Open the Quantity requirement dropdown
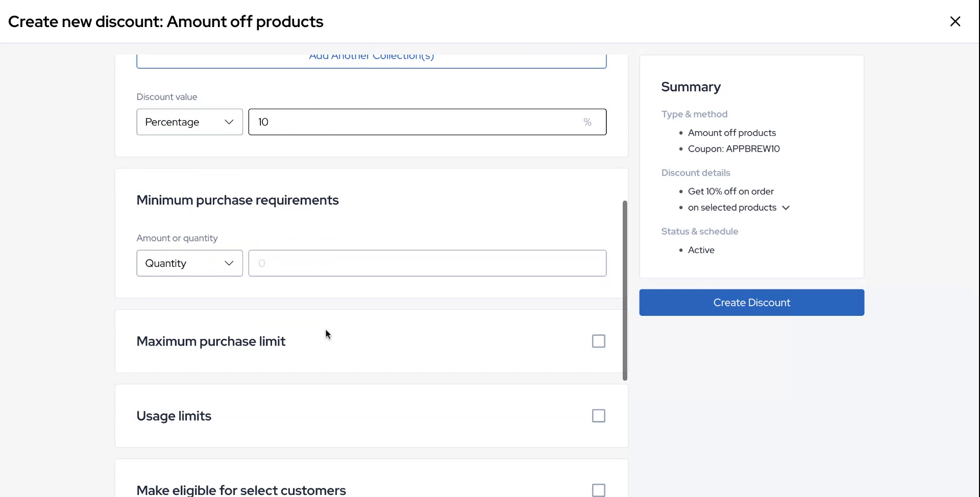The image size is (980, 497). (x=189, y=263)
